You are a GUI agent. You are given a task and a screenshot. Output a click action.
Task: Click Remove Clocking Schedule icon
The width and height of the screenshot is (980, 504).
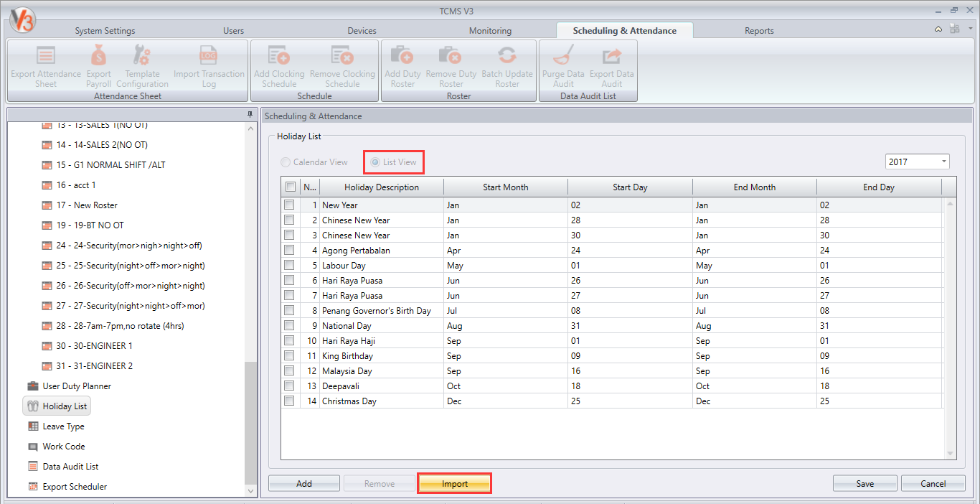(342, 55)
